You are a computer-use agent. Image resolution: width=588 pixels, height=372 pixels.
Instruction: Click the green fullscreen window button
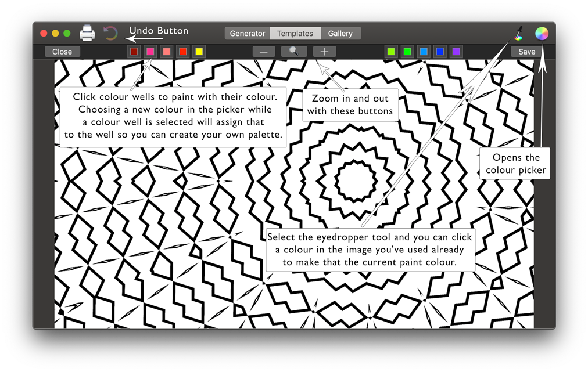pos(67,33)
